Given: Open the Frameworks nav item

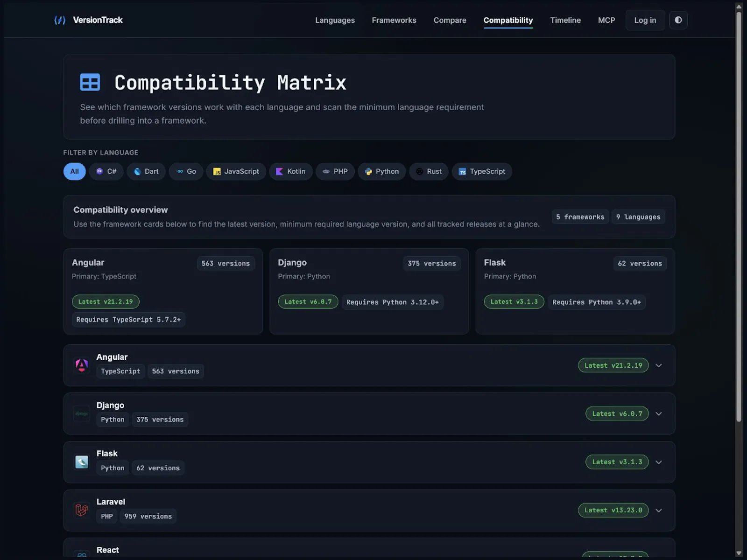Looking at the screenshot, I should click(x=394, y=20).
